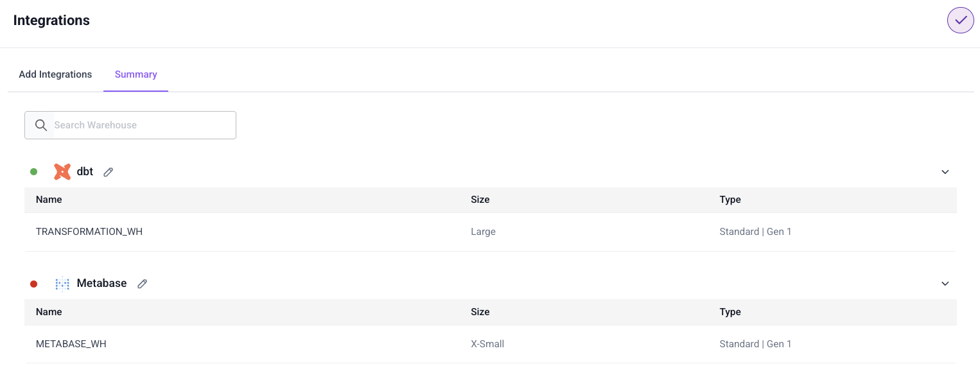Click the Name column header under dbt

click(49, 200)
